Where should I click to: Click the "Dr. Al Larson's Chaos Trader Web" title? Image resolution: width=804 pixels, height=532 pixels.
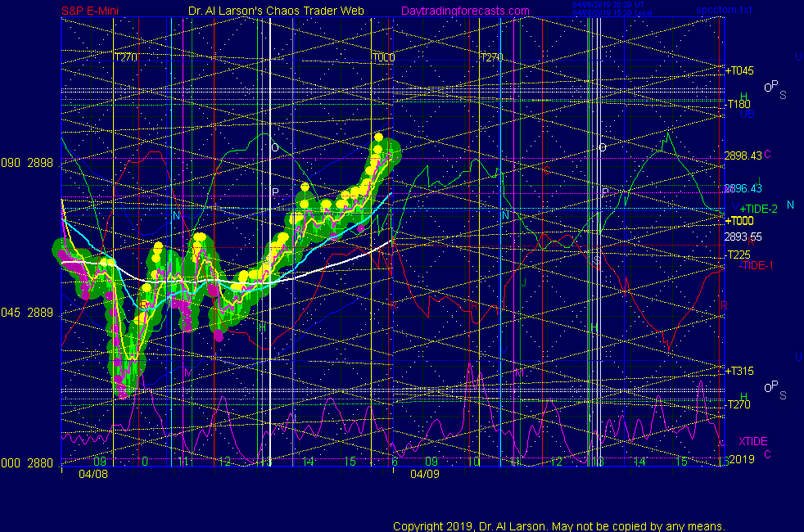(276, 11)
